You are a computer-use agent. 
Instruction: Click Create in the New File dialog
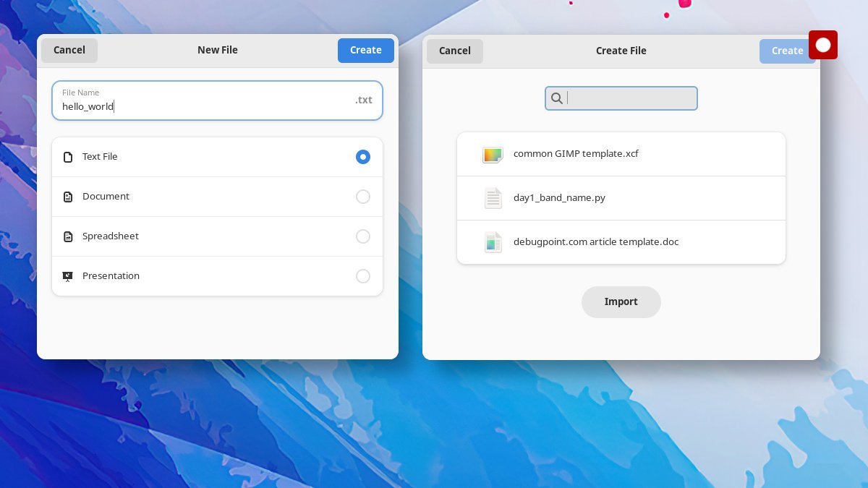[x=365, y=50]
